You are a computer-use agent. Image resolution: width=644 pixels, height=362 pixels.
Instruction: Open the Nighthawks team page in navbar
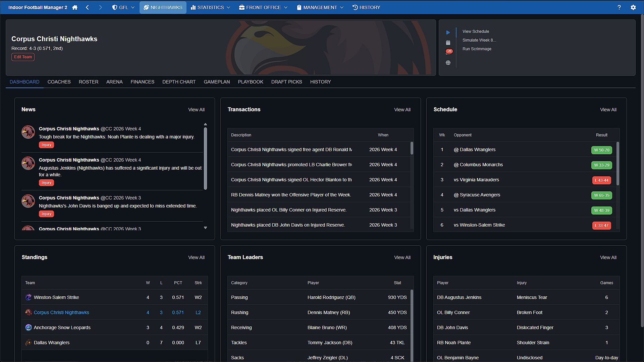click(x=163, y=7)
